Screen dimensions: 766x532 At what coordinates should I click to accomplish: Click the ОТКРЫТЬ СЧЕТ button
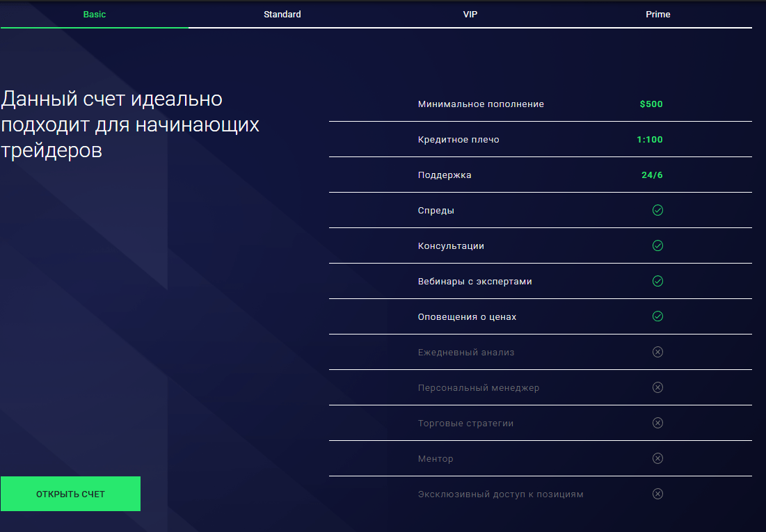[70, 494]
